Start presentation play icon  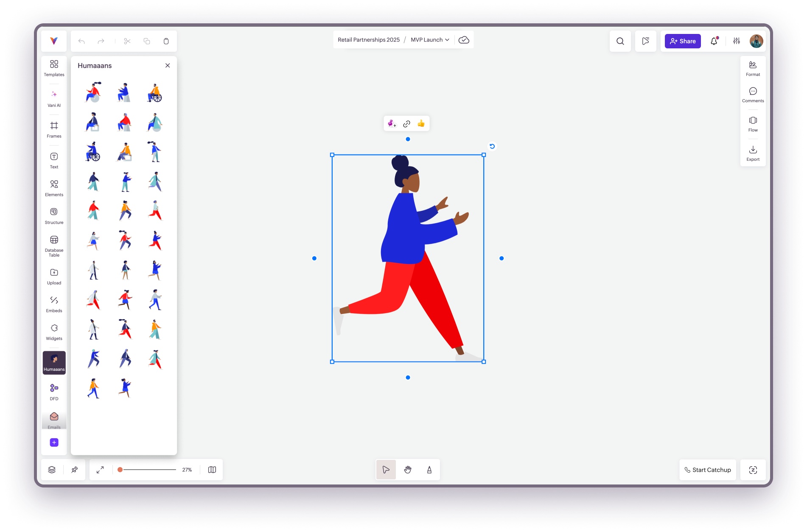[645, 41]
